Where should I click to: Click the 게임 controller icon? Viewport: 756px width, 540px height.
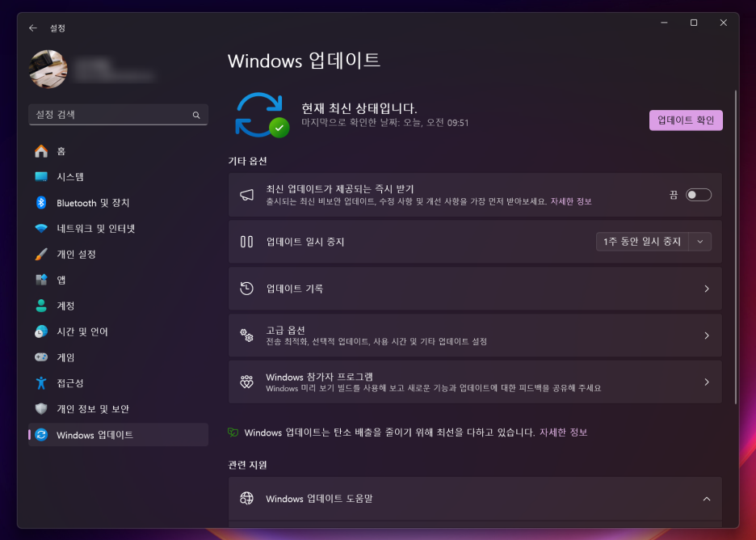[x=41, y=357]
